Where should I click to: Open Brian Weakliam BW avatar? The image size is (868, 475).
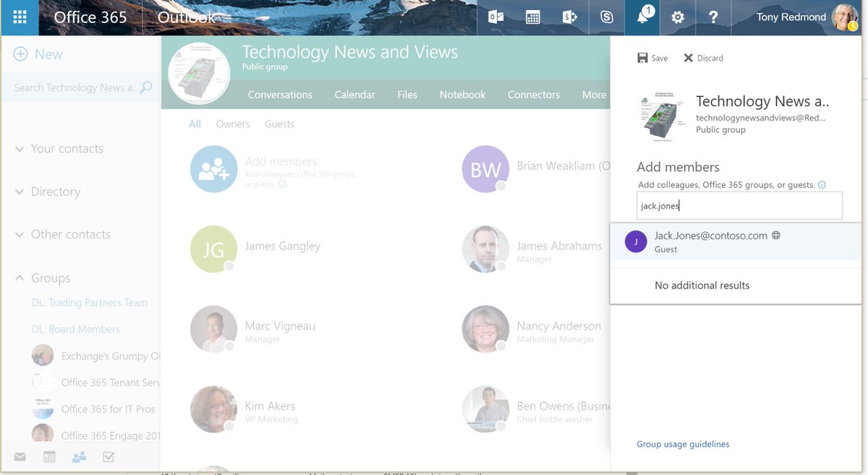(485, 169)
